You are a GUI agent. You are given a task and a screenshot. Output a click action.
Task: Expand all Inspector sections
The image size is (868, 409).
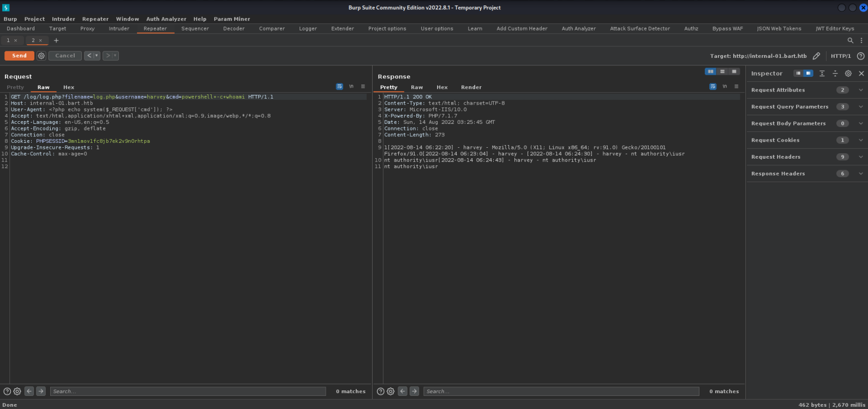pyautogui.click(x=822, y=73)
